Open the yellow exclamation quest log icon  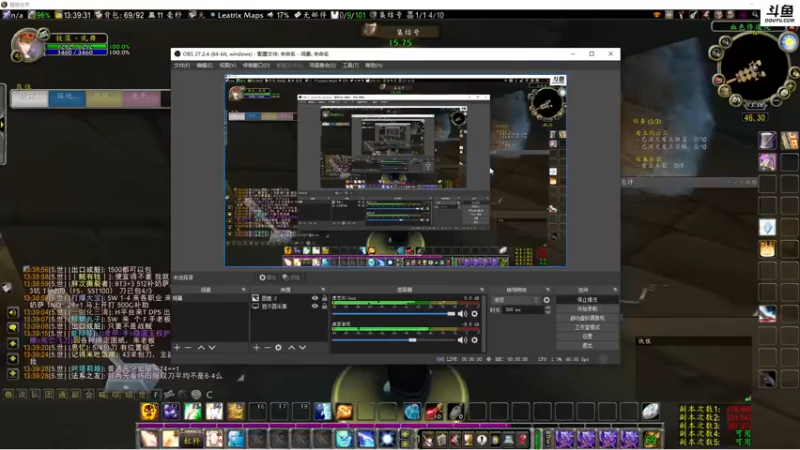pyautogui.click(x=482, y=439)
